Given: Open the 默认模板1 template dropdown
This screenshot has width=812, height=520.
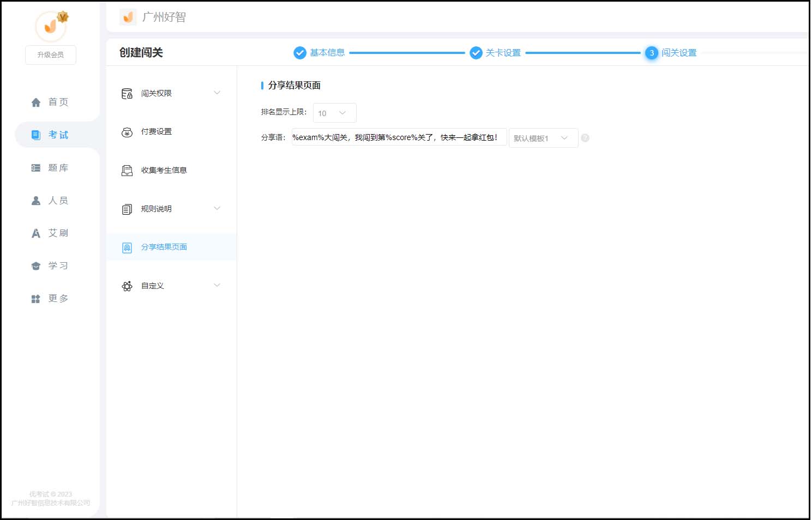Looking at the screenshot, I should point(543,138).
